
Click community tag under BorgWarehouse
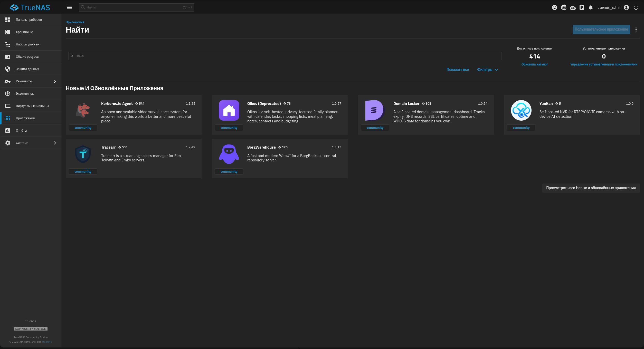point(229,172)
